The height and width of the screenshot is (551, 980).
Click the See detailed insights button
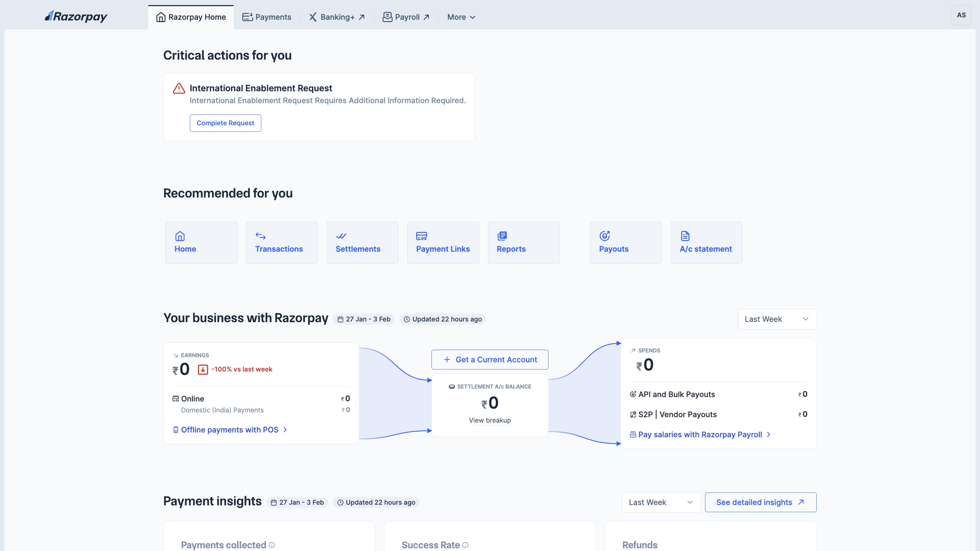761,502
